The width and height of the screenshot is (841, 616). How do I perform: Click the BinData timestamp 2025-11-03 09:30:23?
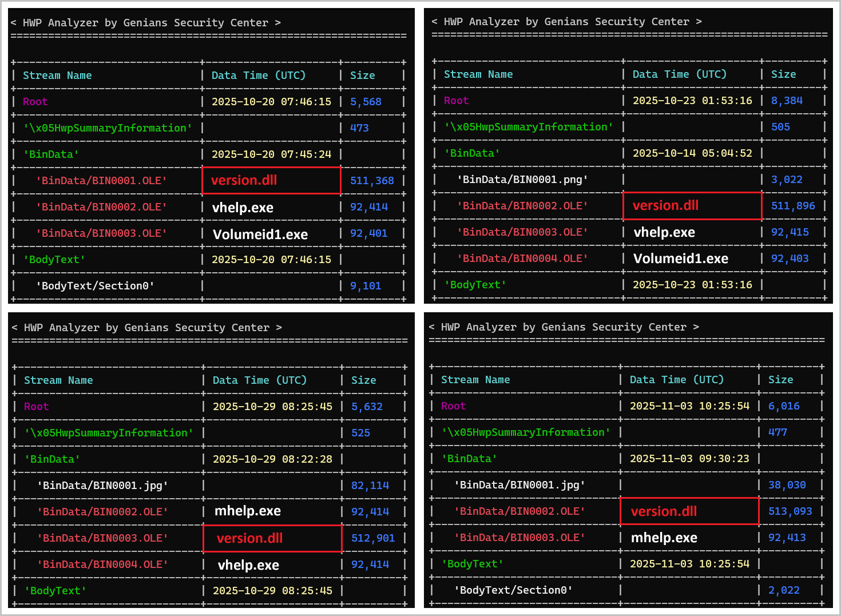(689, 459)
